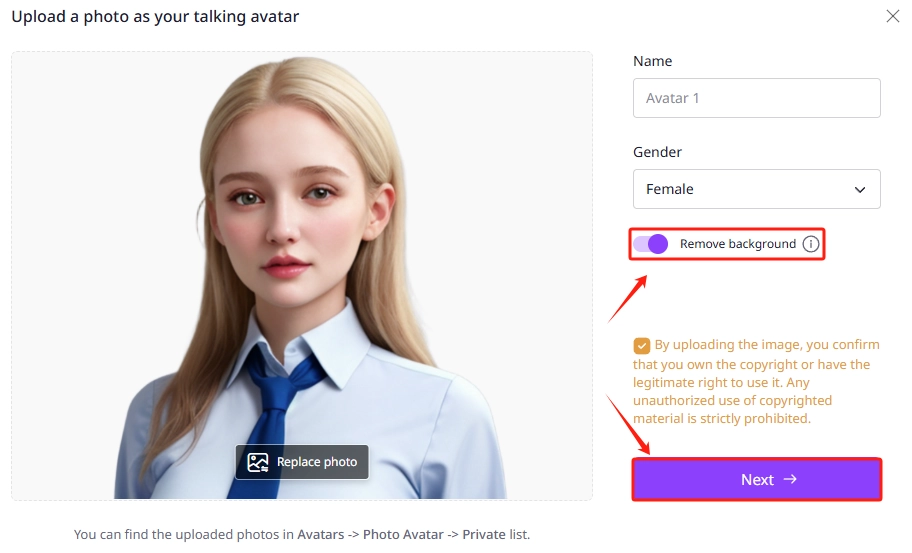Click the info icon beside Remove background
This screenshot has height=553, width=912.
coord(811,244)
